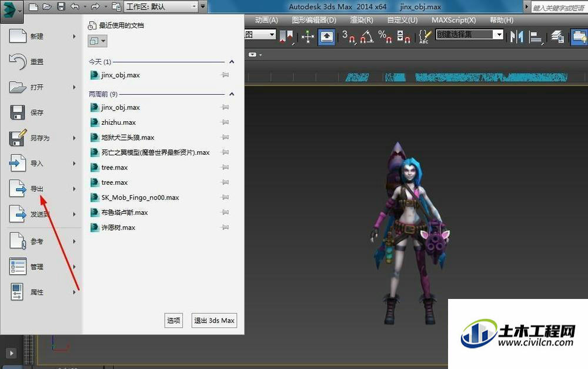Select the Jinx character model in viewport

[x=410, y=232]
